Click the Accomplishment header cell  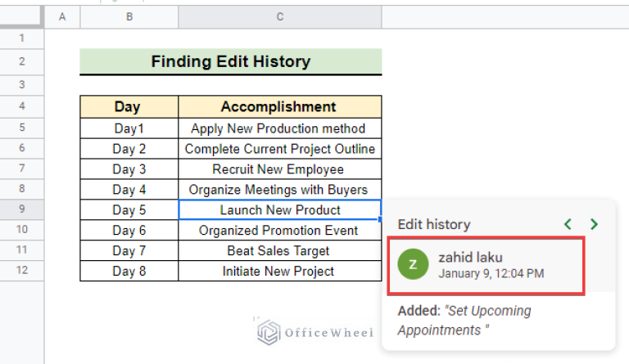point(279,106)
